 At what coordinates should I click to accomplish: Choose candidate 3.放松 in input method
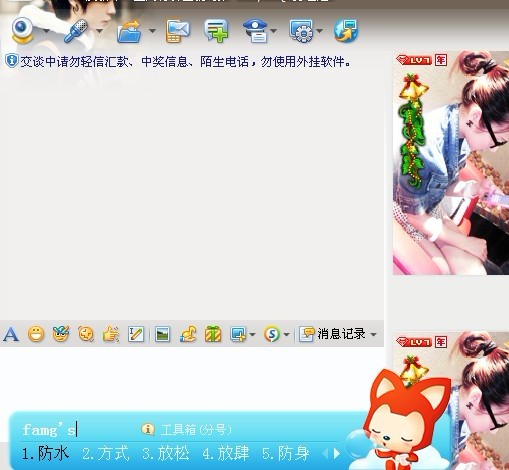click(166, 454)
